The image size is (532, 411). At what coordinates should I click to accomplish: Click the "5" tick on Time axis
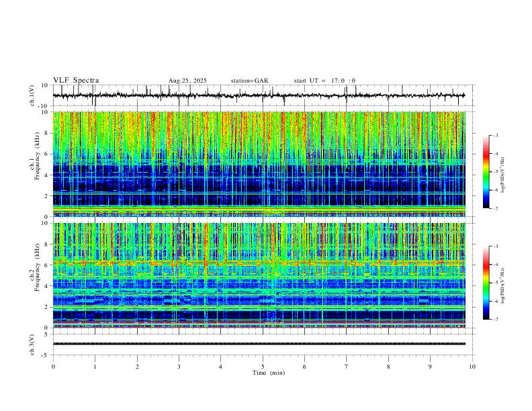[263, 367]
